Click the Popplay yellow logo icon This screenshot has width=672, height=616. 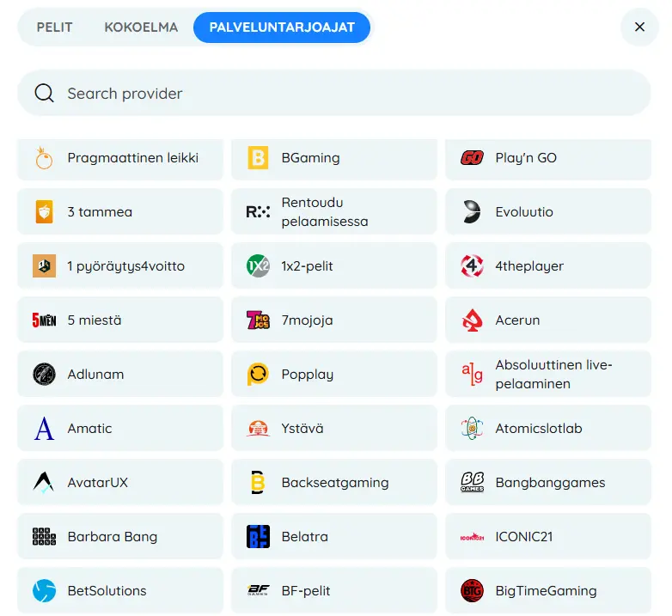click(258, 375)
